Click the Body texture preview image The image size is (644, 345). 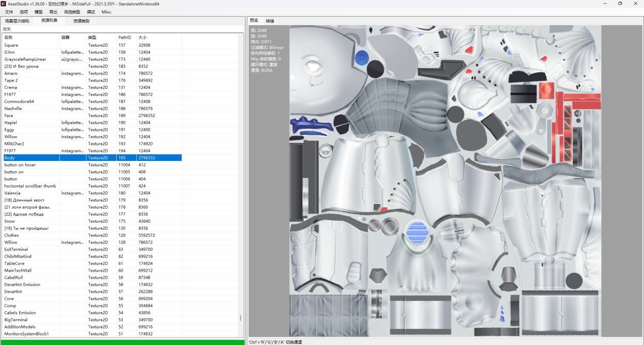click(445, 181)
